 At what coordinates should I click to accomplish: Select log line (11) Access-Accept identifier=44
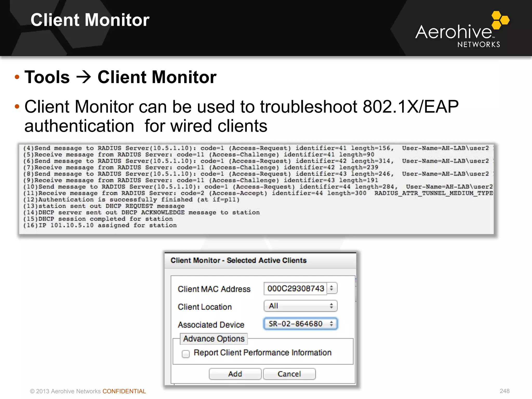pyautogui.click(x=258, y=193)
